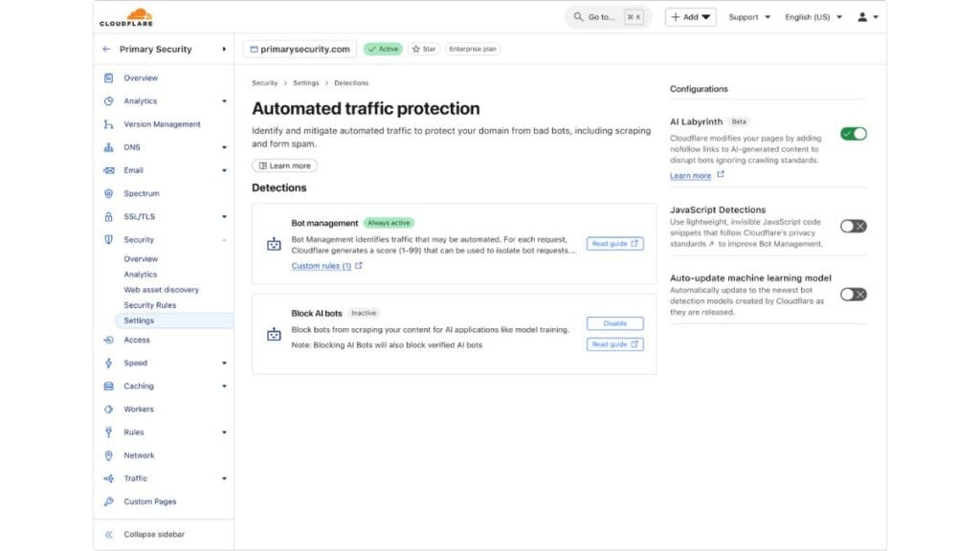This screenshot has width=980, height=551.
Task: Open the user account menu
Action: coord(867,17)
